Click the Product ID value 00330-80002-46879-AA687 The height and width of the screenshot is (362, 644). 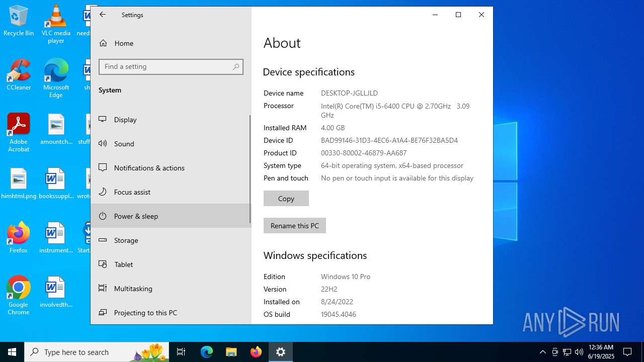(364, 153)
